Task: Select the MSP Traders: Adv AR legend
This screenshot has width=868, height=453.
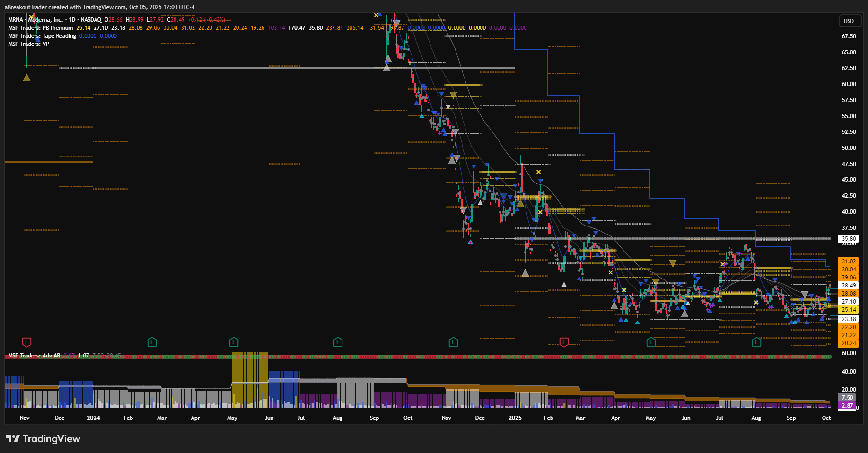Action: click(x=34, y=356)
